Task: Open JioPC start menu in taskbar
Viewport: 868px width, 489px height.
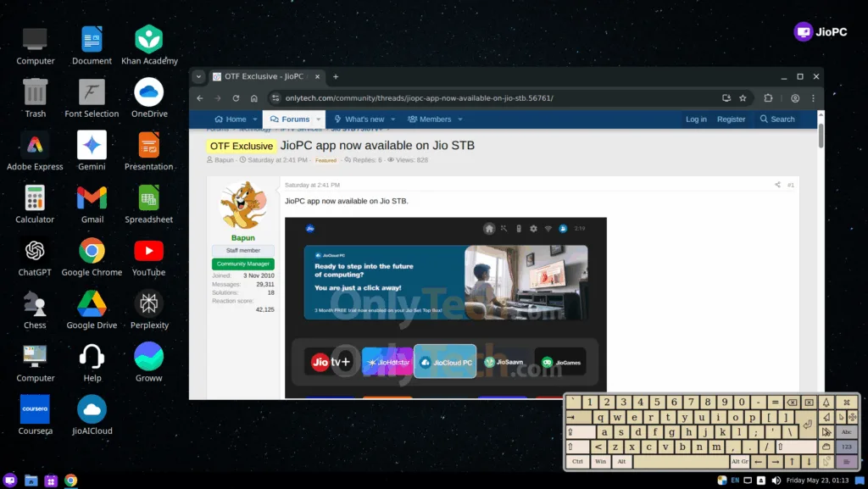Action: coord(10,481)
